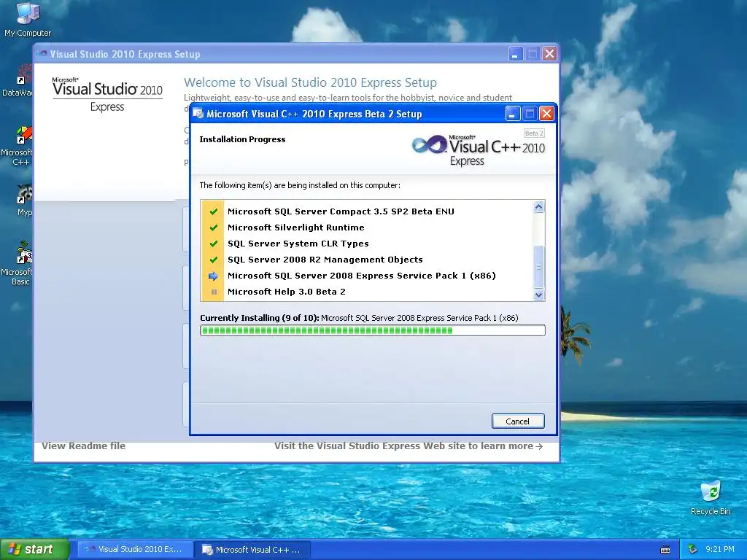Click green checkmark beside SQL Server Compact 3.5

(x=214, y=211)
